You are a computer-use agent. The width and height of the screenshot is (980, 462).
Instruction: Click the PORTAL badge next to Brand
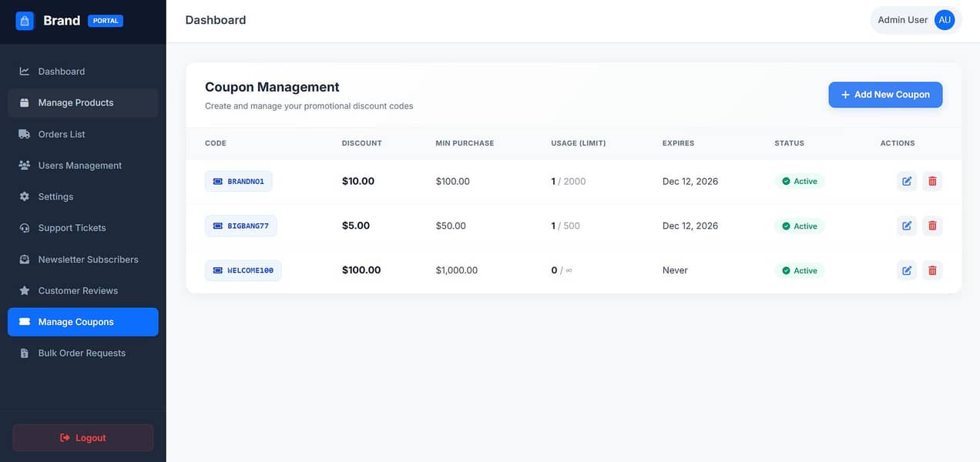(106, 21)
